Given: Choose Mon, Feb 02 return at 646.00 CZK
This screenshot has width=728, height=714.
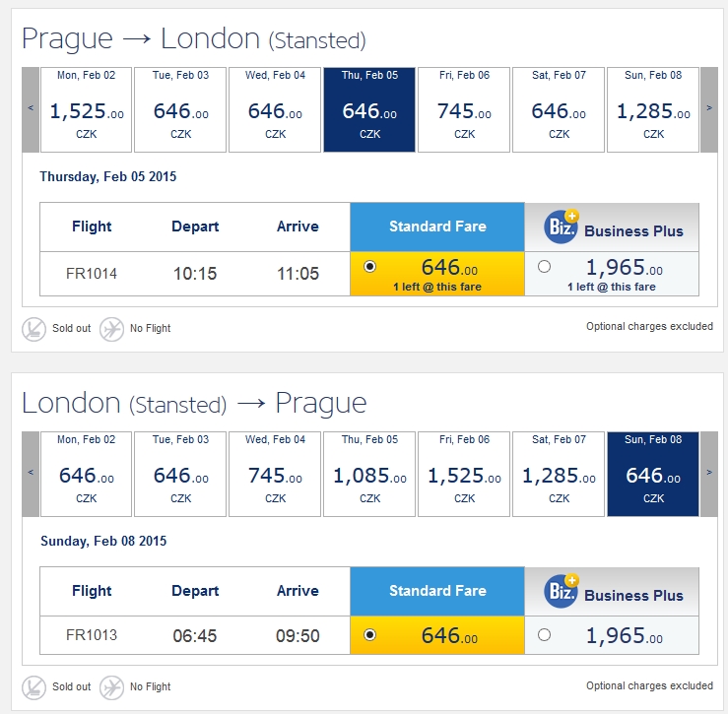Looking at the screenshot, I should (x=86, y=474).
